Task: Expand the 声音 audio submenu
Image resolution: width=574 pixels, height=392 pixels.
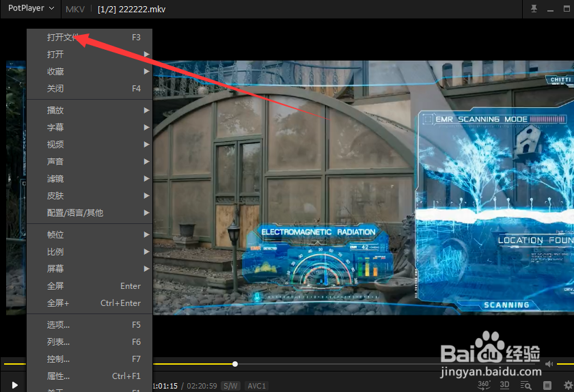Action: (x=90, y=161)
